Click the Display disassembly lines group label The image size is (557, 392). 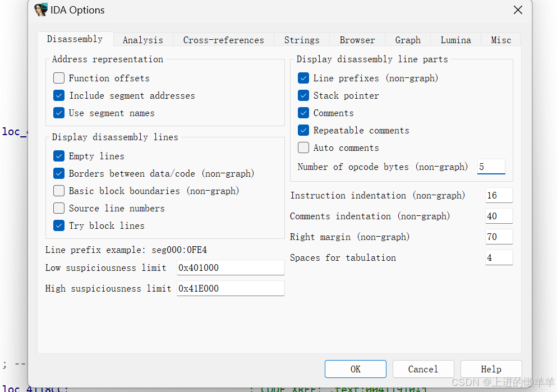[115, 137]
